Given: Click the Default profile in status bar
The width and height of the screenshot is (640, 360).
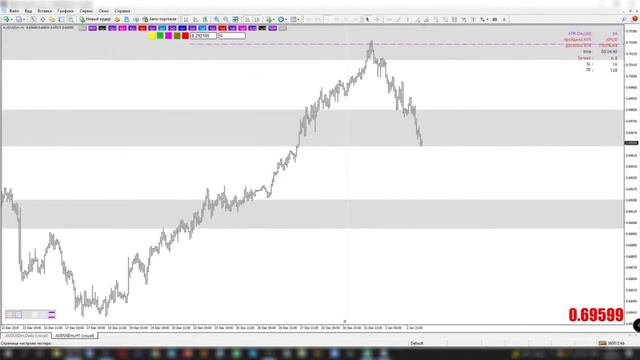Looking at the screenshot, I should (417, 343).
